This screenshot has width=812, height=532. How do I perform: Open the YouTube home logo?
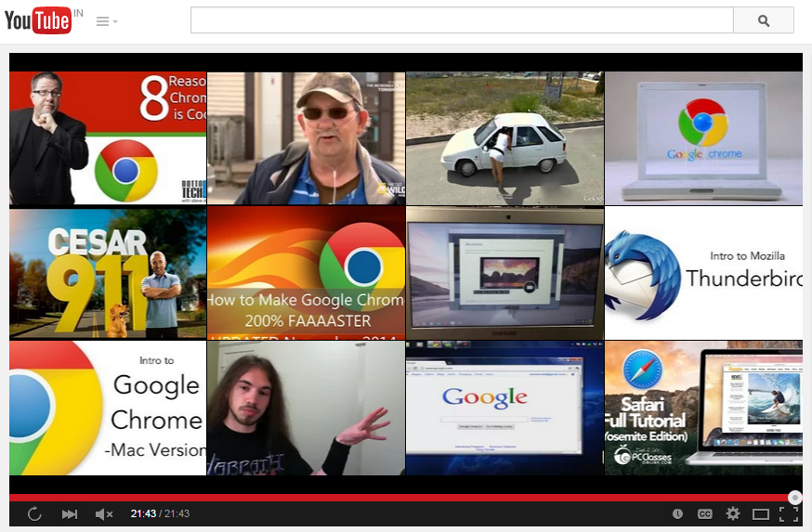click(38, 20)
